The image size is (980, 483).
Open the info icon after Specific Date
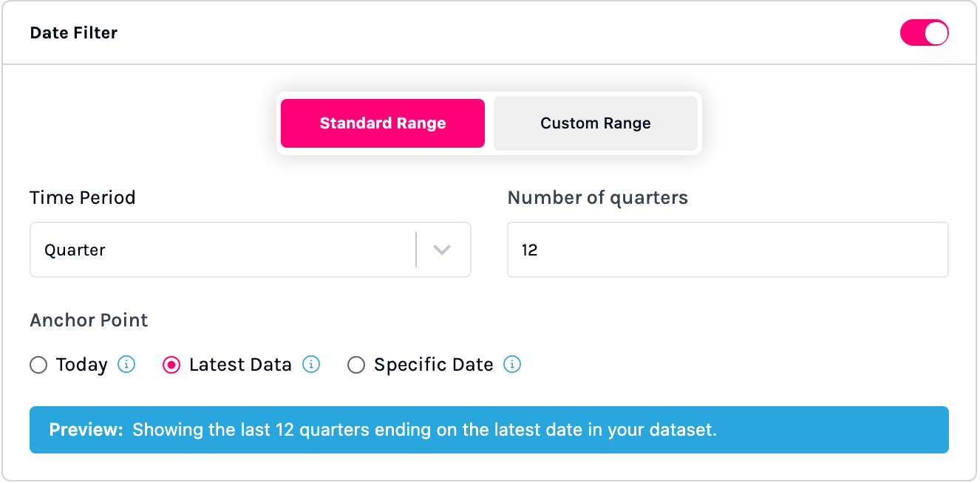click(x=512, y=365)
